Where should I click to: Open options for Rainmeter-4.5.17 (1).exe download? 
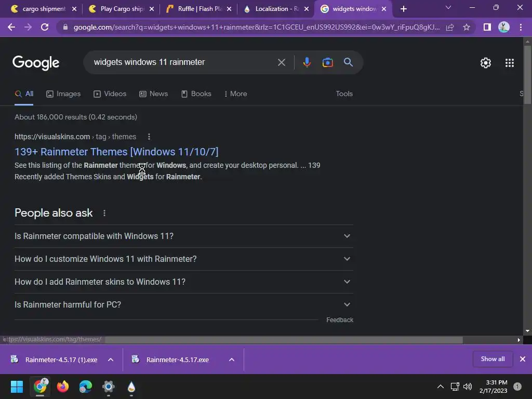[111, 360]
